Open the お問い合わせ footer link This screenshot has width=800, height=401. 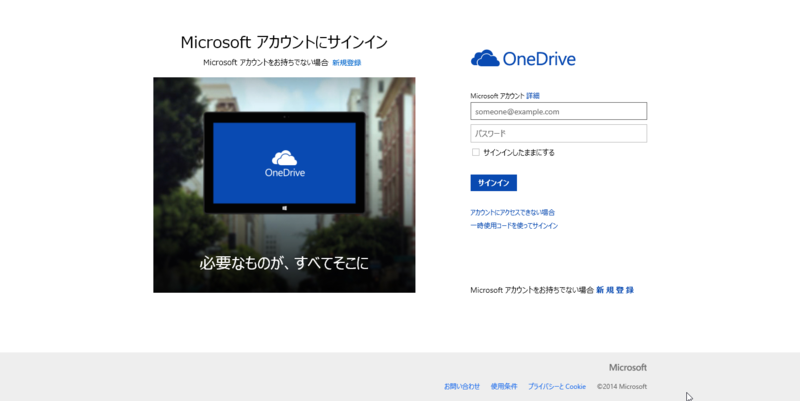[462, 386]
